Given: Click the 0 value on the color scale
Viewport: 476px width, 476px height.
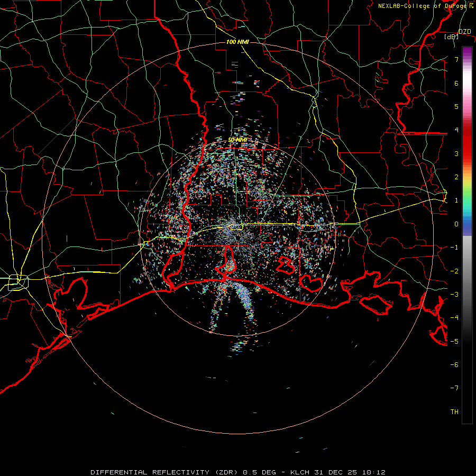Looking at the screenshot, I should 456,224.
